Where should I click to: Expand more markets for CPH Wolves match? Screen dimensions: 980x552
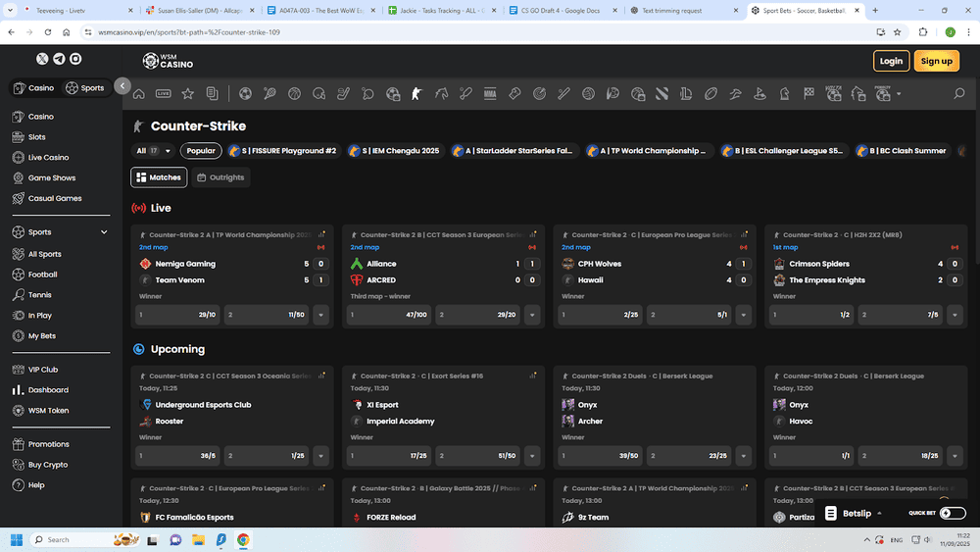pyautogui.click(x=744, y=315)
